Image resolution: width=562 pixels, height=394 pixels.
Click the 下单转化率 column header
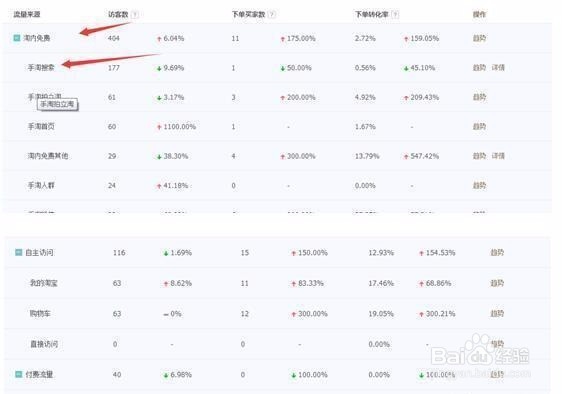click(371, 14)
